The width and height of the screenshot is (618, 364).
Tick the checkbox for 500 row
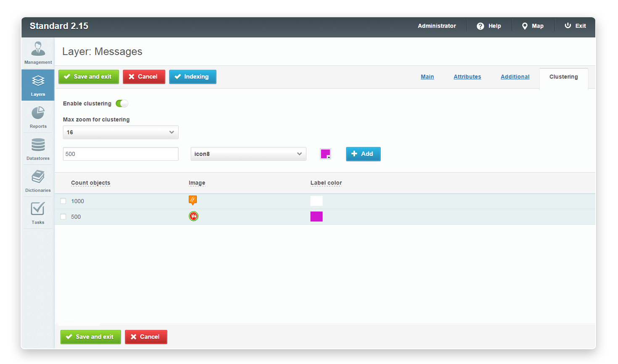pyautogui.click(x=63, y=217)
